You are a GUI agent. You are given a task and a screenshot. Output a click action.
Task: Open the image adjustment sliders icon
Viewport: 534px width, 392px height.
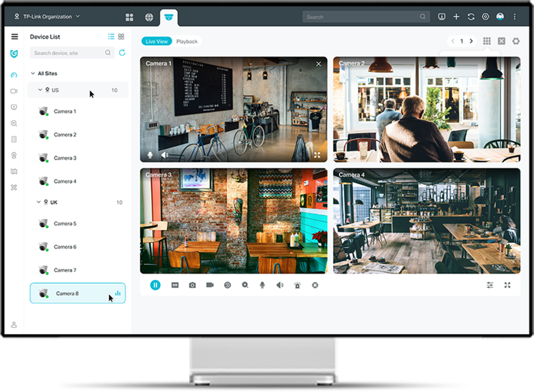coord(490,285)
